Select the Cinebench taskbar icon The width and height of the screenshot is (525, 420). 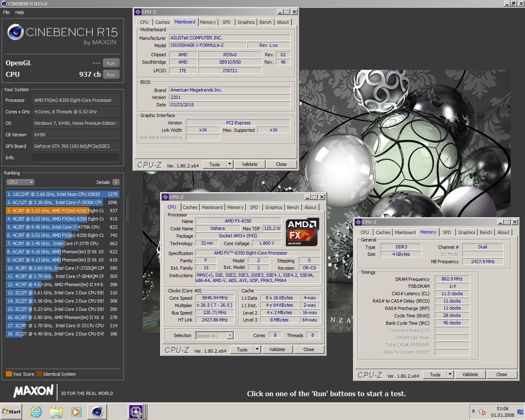(97, 411)
